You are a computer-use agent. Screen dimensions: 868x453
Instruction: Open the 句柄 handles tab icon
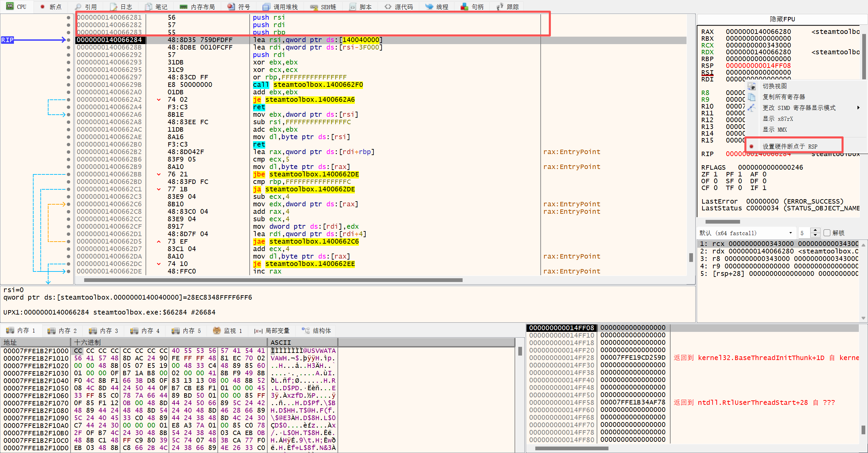[464, 7]
